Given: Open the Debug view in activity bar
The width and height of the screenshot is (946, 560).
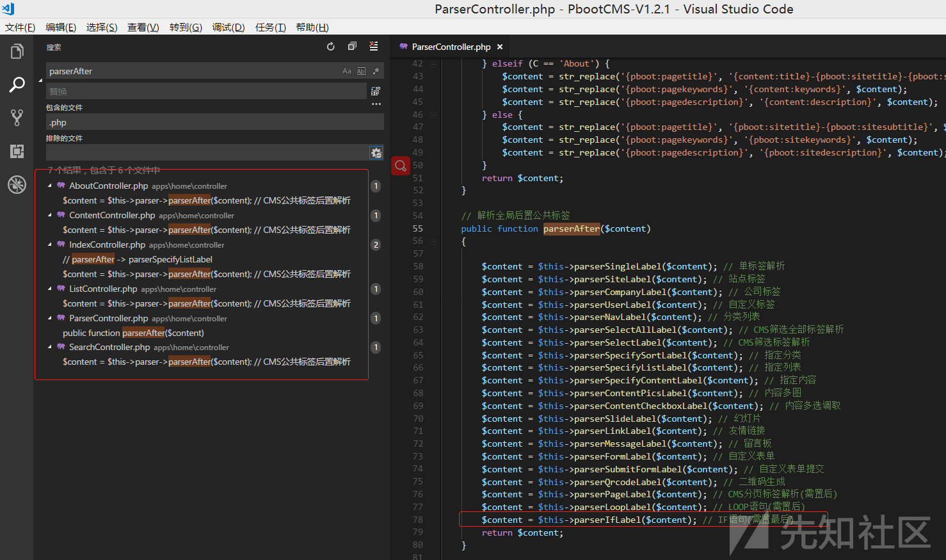Looking at the screenshot, I should [17, 185].
